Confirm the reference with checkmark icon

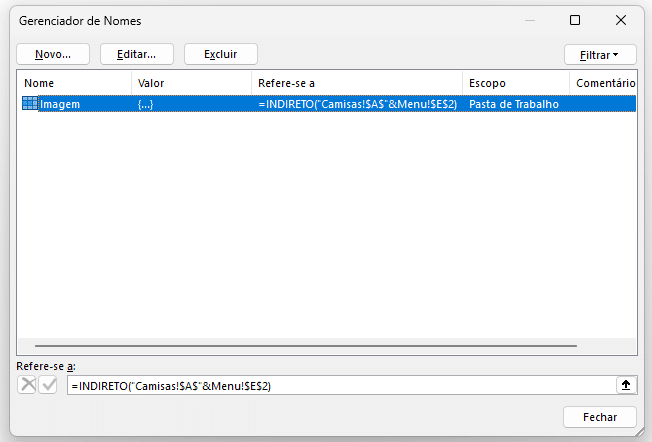pos(49,385)
